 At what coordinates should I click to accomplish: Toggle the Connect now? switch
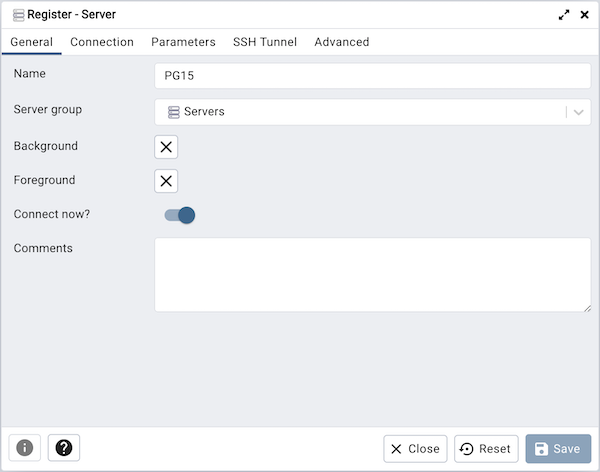click(x=180, y=215)
